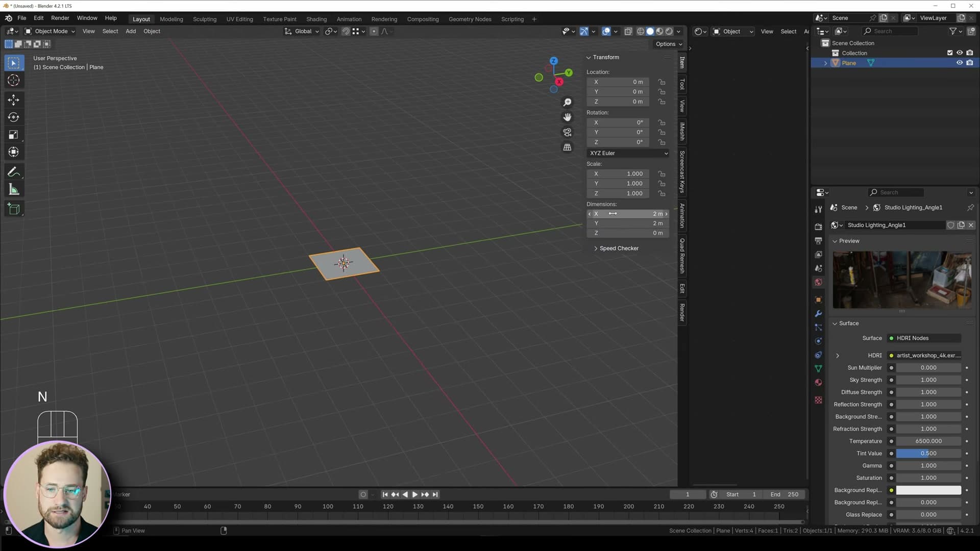Toggle the camera view icon
Screen dimensions: 980x551
567,132
